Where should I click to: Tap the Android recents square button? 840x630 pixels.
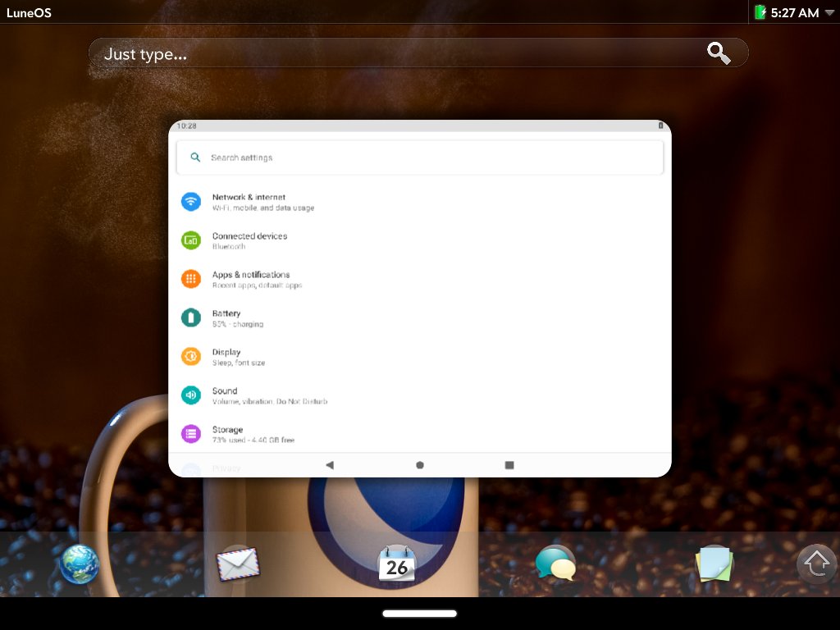[x=509, y=465]
